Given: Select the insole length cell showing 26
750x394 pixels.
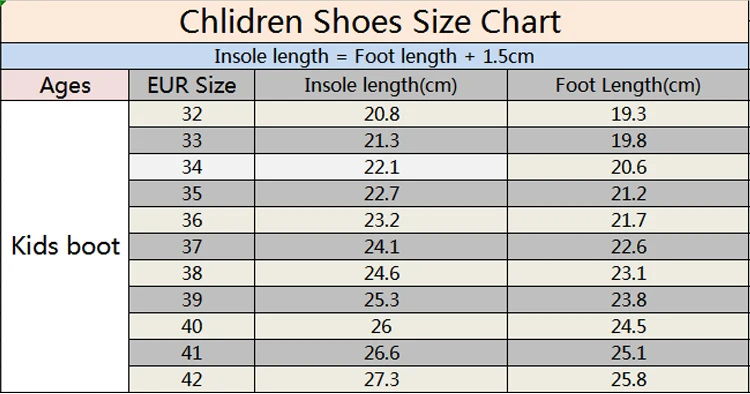Looking at the screenshot, I should coord(381,326).
